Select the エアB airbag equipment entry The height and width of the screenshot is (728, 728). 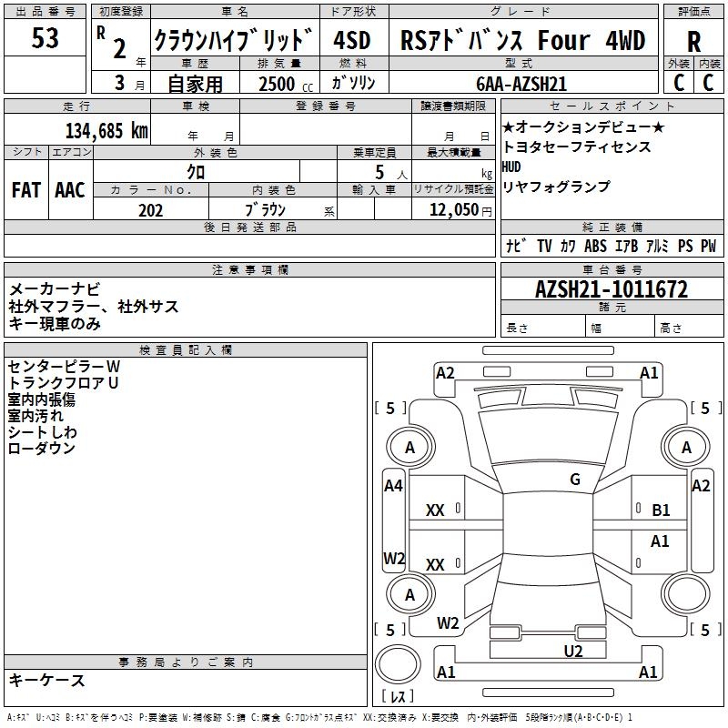click(x=626, y=246)
